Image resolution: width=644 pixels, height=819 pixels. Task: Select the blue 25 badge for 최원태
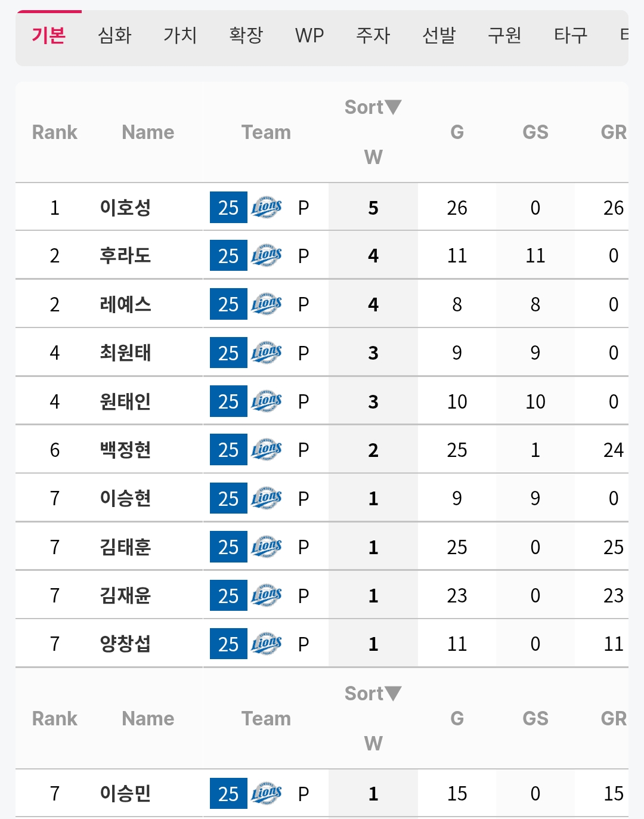(x=228, y=353)
